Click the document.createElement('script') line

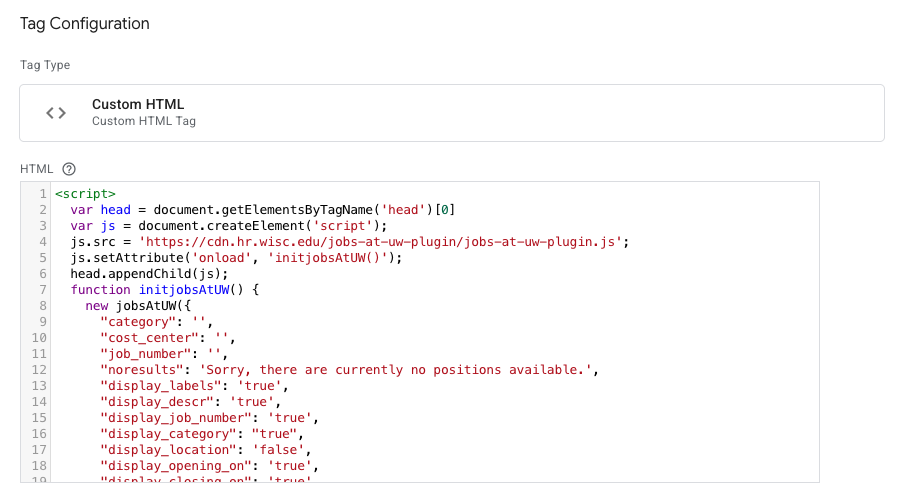(x=228, y=225)
